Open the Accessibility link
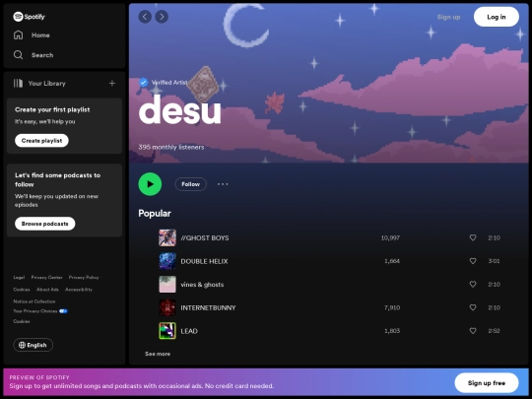The image size is (532, 399). (79, 290)
